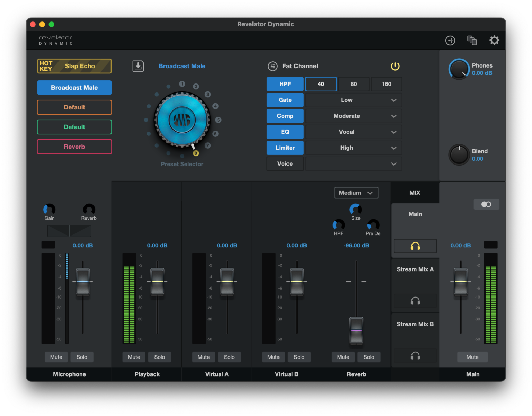Mute the Main output
532x416 pixels.
pyautogui.click(x=472, y=357)
